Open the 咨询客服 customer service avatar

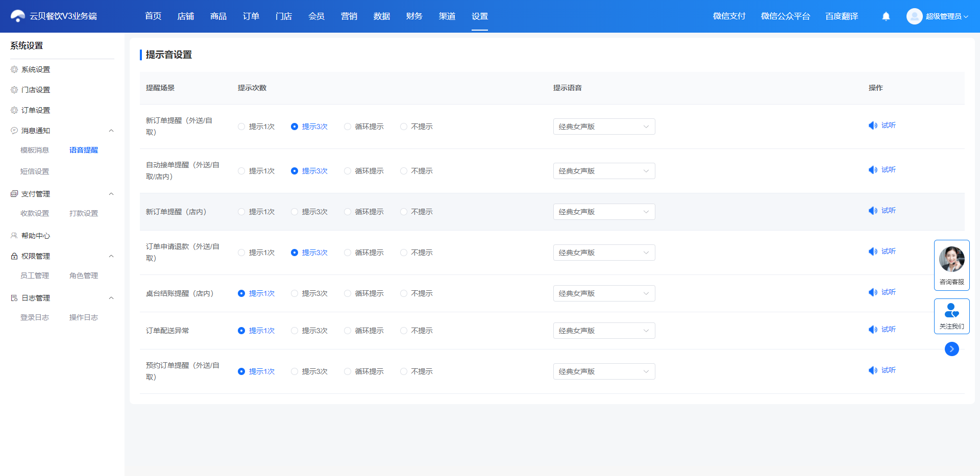tap(952, 259)
